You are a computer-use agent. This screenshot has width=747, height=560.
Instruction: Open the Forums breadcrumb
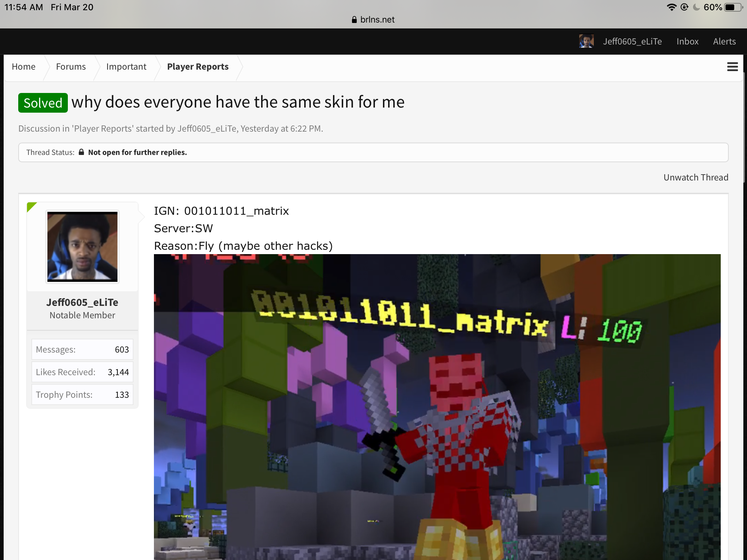(x=71, y=67)
